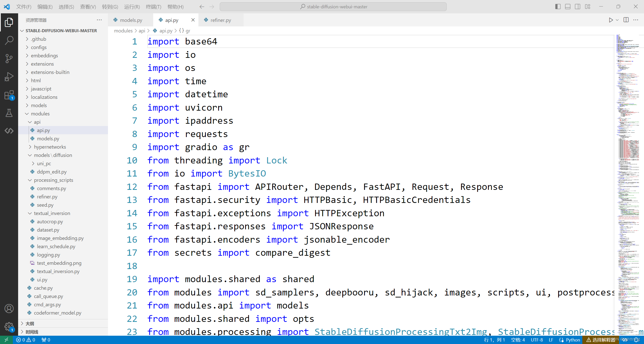The image size is (644, 344).
Task: Toggle the secondary side bar layout button
Action: (578, 7)
